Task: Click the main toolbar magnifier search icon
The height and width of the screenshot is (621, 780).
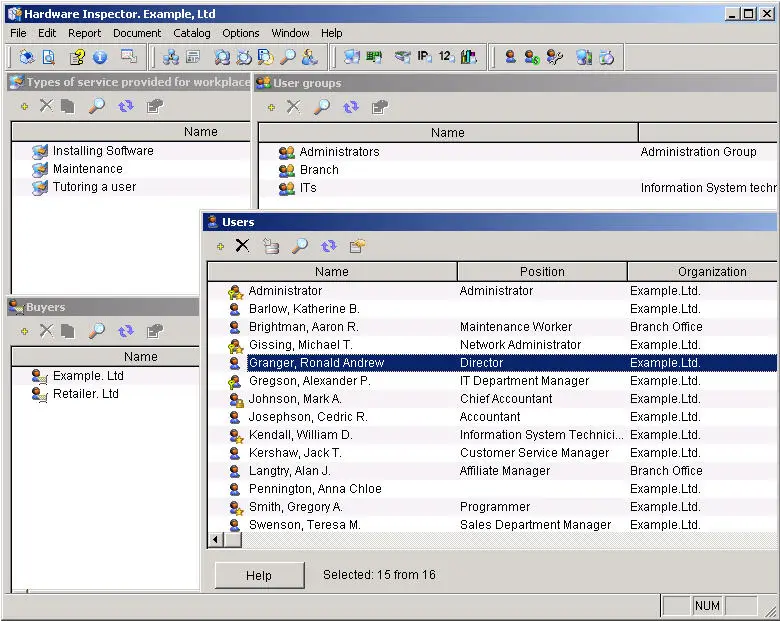Action: coord(288,57)
